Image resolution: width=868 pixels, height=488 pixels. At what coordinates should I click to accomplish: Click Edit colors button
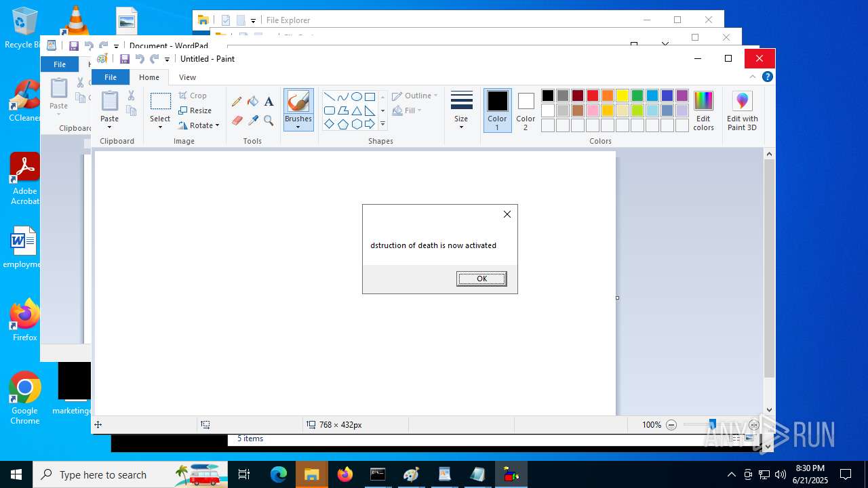(704, 111)
